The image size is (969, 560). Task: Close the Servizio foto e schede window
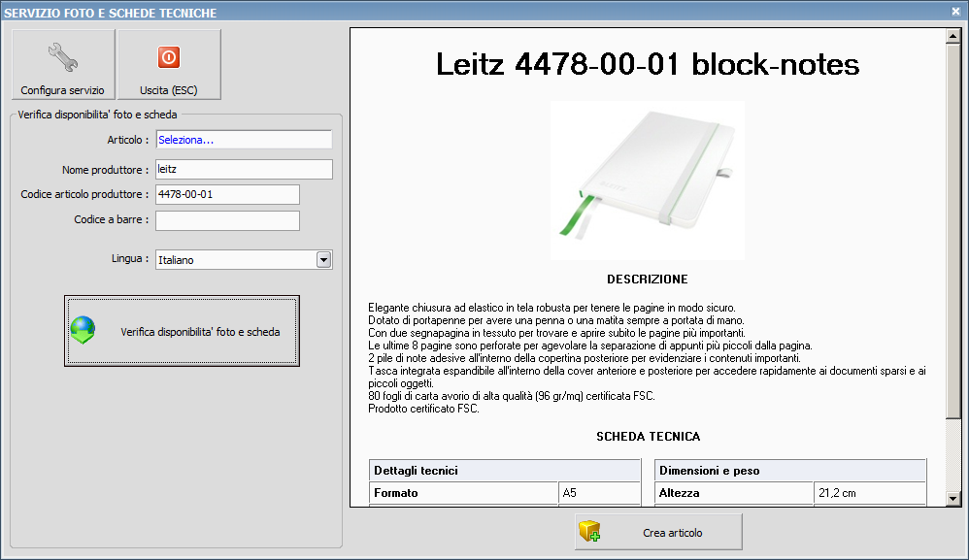(x=955, y=11)
